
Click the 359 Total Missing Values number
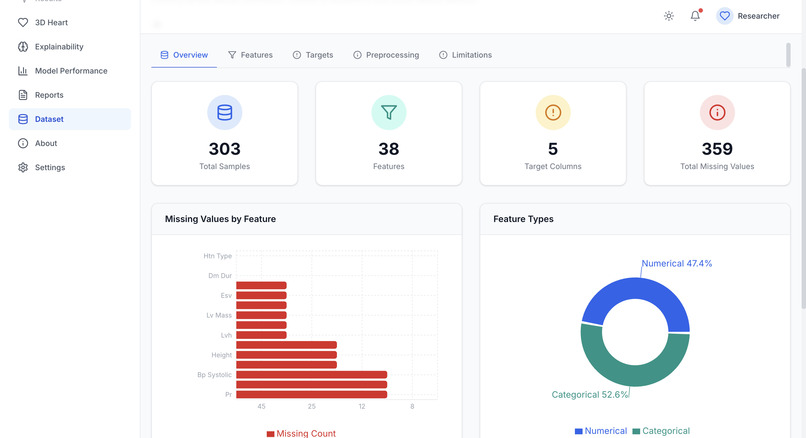point(717,149)
